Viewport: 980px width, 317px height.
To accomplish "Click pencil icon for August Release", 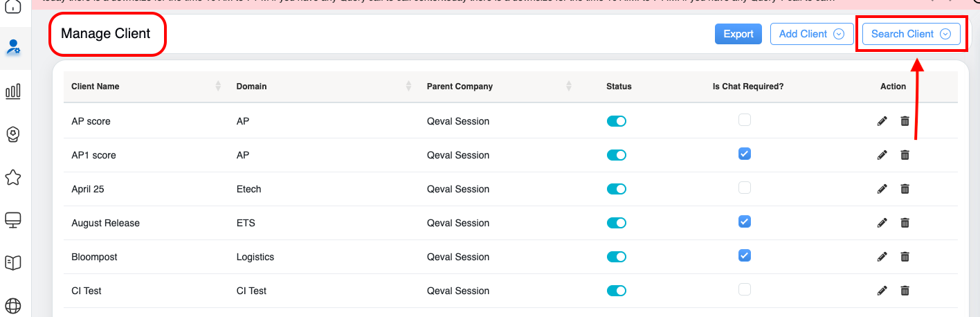I will coord(882,223).
